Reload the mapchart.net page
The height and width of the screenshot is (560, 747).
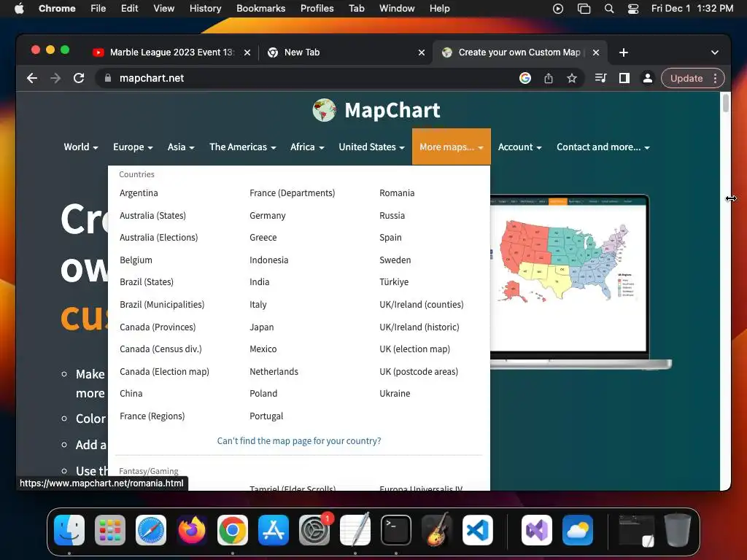(x=79, y=78)
